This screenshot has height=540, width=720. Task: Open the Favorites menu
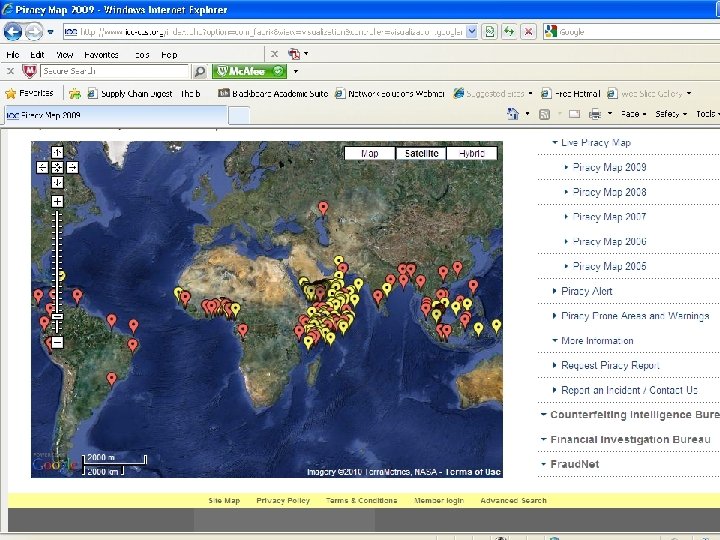100,54
